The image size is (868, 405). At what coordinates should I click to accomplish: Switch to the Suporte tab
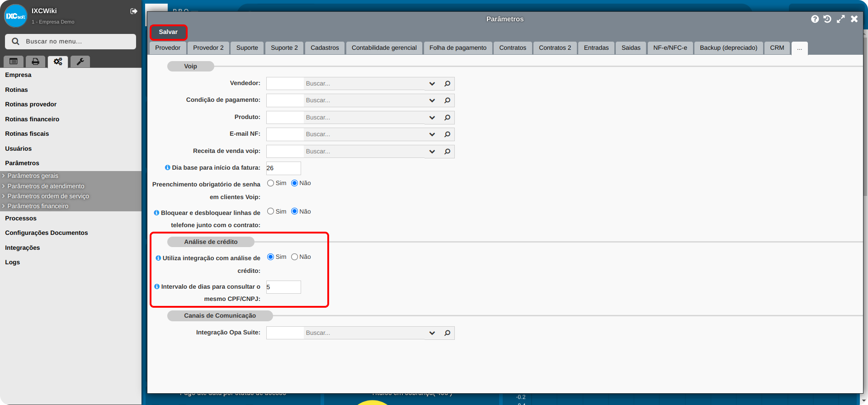(247, 48)
